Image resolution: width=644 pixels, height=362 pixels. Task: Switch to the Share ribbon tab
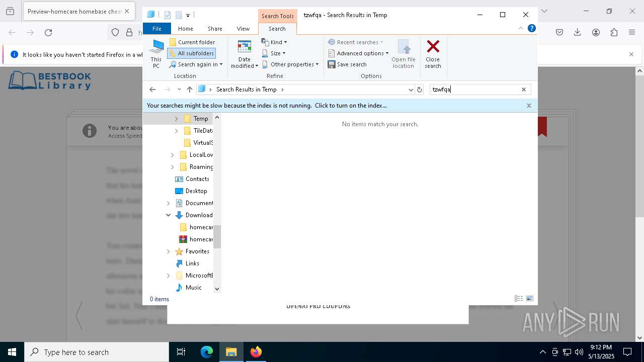tap(215, 29)
